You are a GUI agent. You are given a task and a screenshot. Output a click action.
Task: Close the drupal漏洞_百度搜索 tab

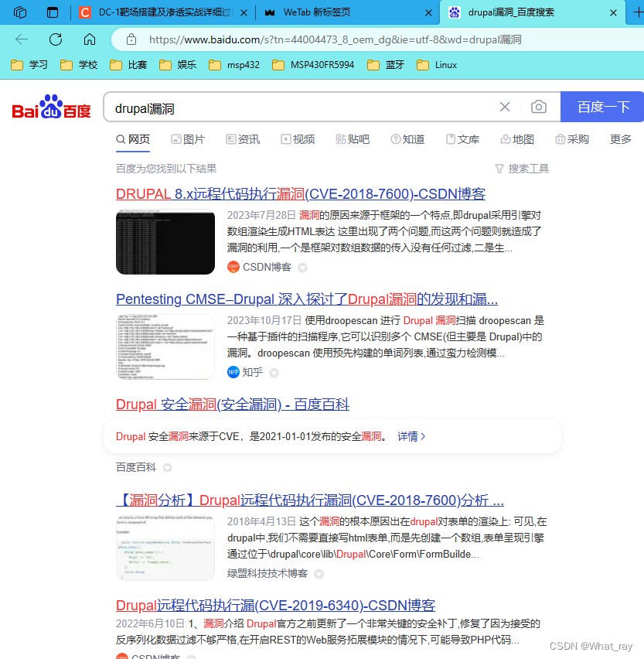(613, 13)
